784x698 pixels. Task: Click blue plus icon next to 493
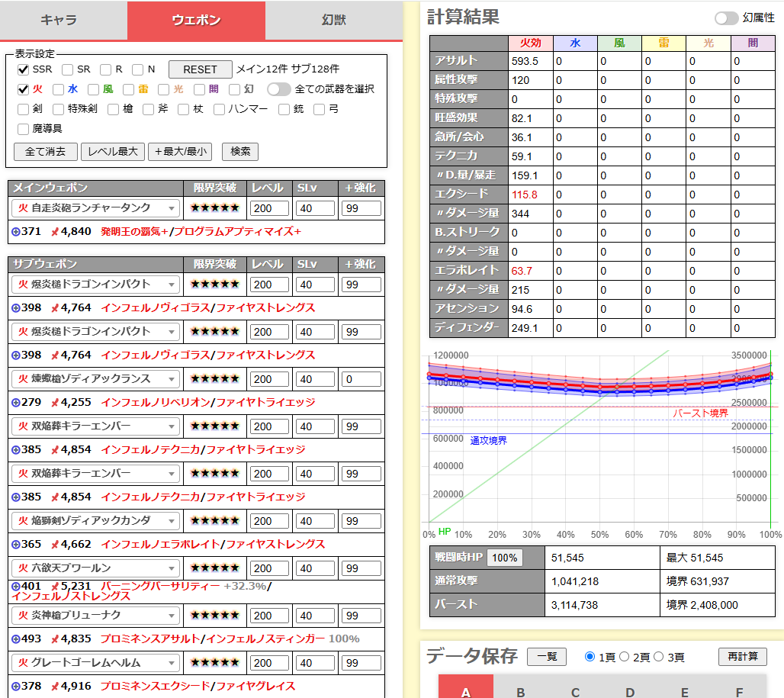(x=15, y=638)
